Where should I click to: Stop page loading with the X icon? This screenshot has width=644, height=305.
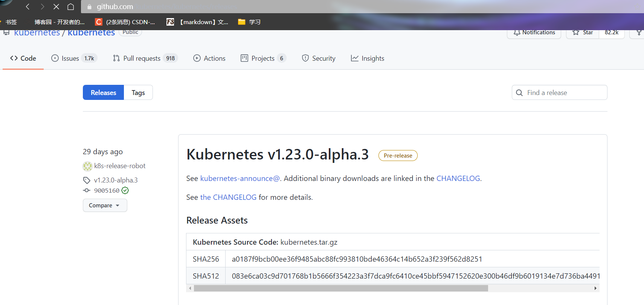coord(56,6)
